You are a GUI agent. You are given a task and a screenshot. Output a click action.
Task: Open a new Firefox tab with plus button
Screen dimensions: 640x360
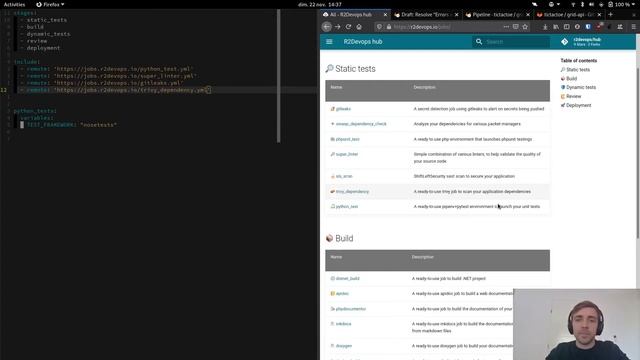click(x=611, y=15)
